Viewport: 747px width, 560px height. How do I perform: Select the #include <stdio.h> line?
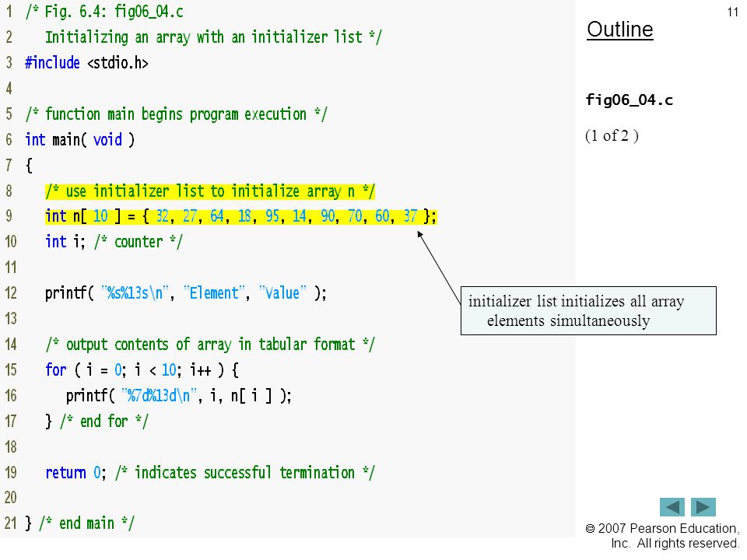86,62
